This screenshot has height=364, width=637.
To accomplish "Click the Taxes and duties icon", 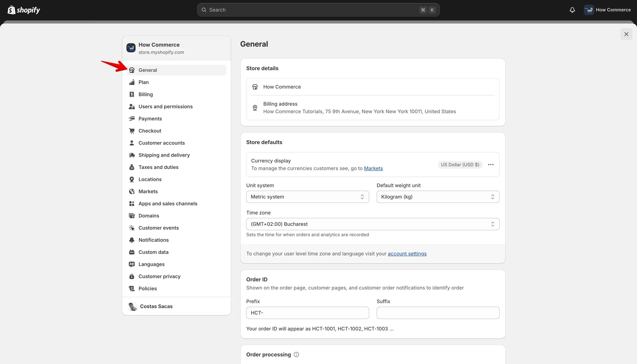I will pyautogui.click(x=132, y=167).
